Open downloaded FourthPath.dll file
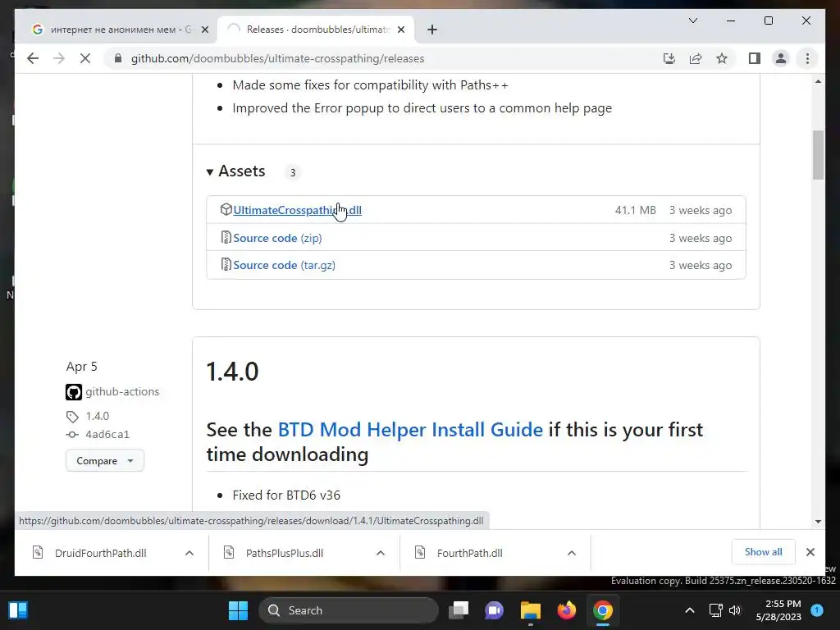The width and height of the screenshot is (840, 630). 469,553
